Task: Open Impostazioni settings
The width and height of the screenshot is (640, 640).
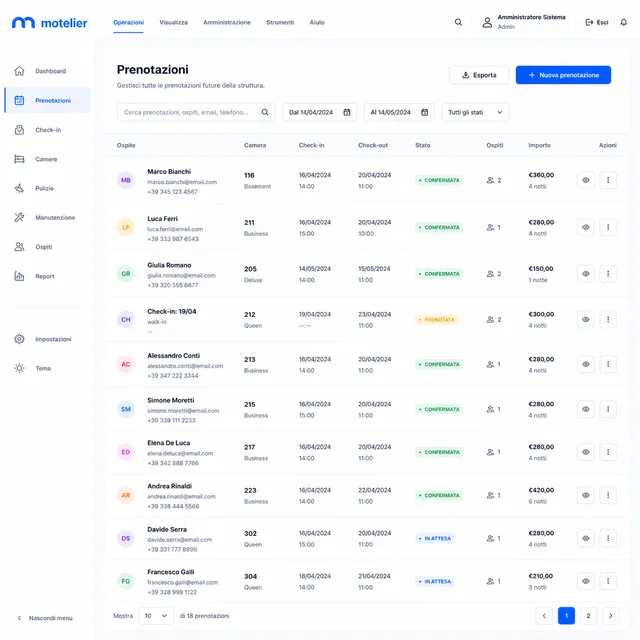Action: click(x=47, y=339)
